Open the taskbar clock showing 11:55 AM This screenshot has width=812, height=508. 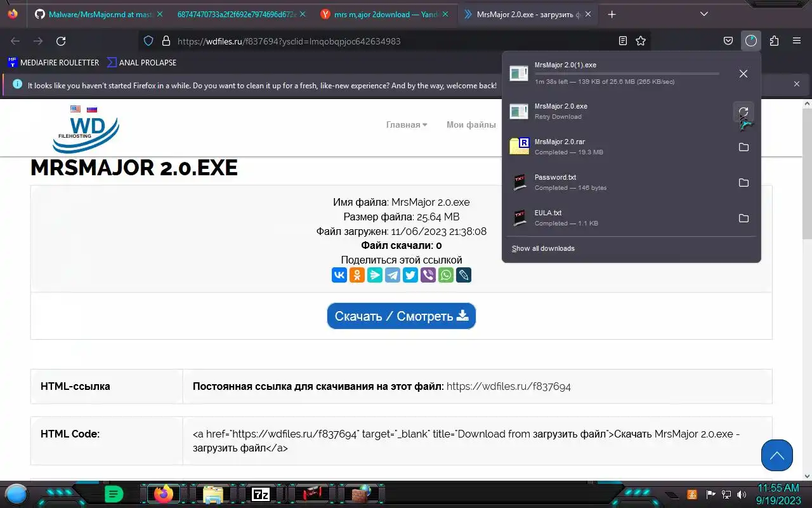pos(778,493)
